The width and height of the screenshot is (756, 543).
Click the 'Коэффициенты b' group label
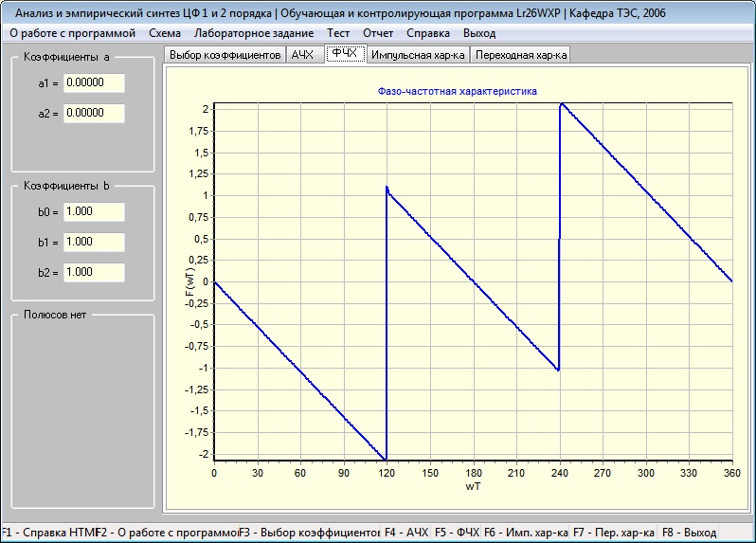point(66,186)
